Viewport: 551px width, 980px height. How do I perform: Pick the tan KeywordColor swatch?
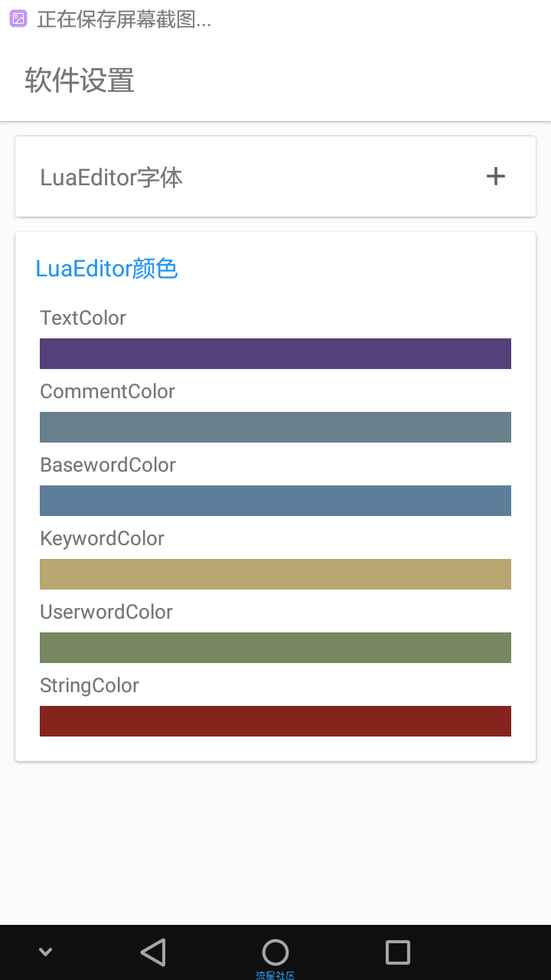(x=275, y=574)
